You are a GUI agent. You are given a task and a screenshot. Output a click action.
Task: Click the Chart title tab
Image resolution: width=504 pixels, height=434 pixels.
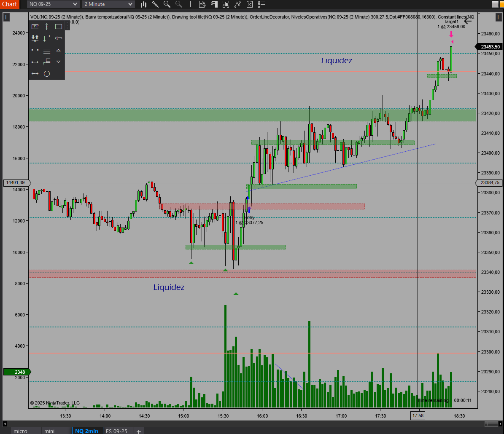point(10,4)
